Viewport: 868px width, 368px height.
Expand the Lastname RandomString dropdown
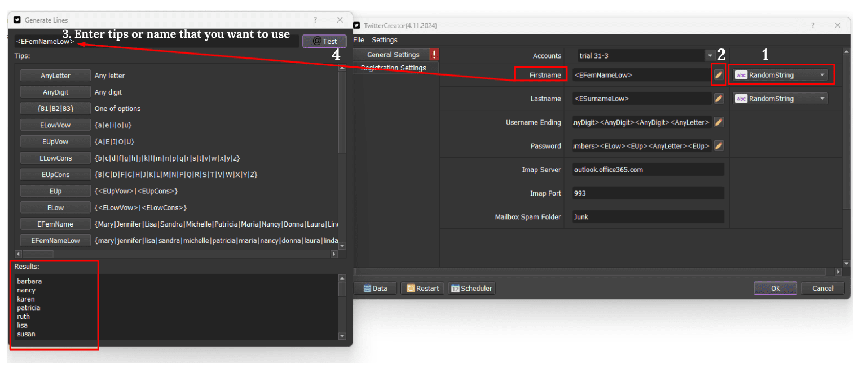[x=780, y=99]
